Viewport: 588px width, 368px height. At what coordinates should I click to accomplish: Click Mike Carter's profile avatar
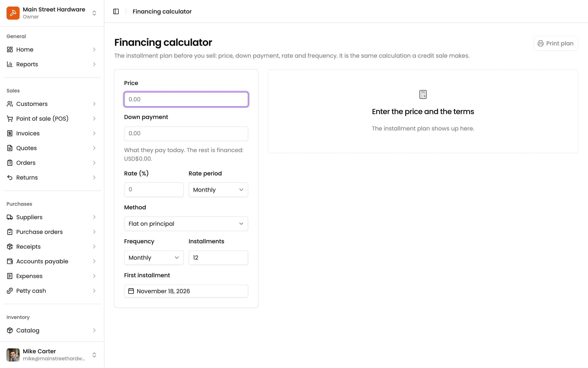click(x=13, y=355)
